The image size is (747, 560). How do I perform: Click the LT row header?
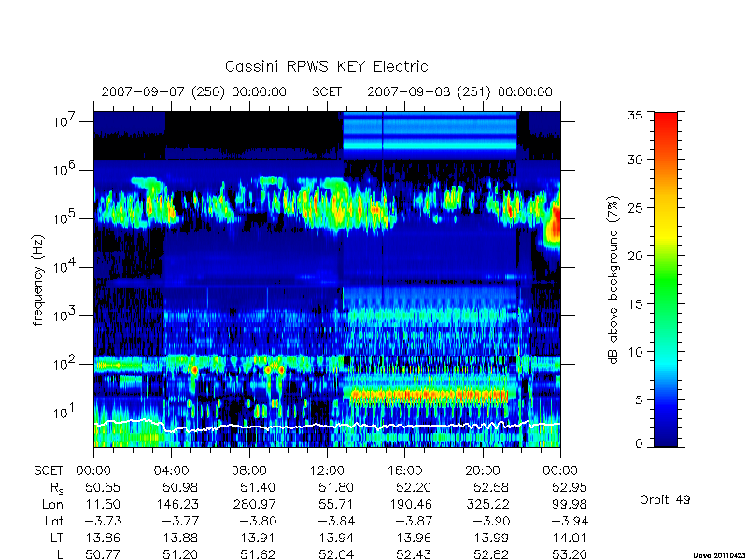[57, 539]
